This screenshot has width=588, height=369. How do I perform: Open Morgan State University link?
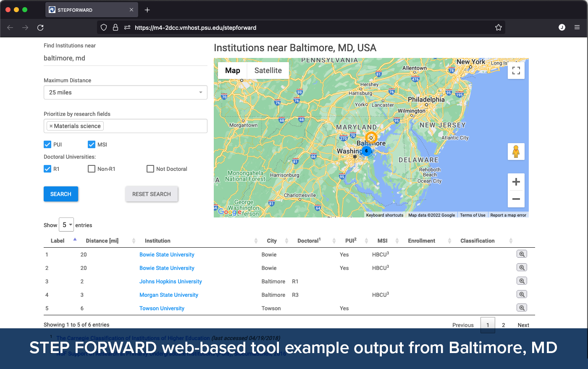[169, 295]
